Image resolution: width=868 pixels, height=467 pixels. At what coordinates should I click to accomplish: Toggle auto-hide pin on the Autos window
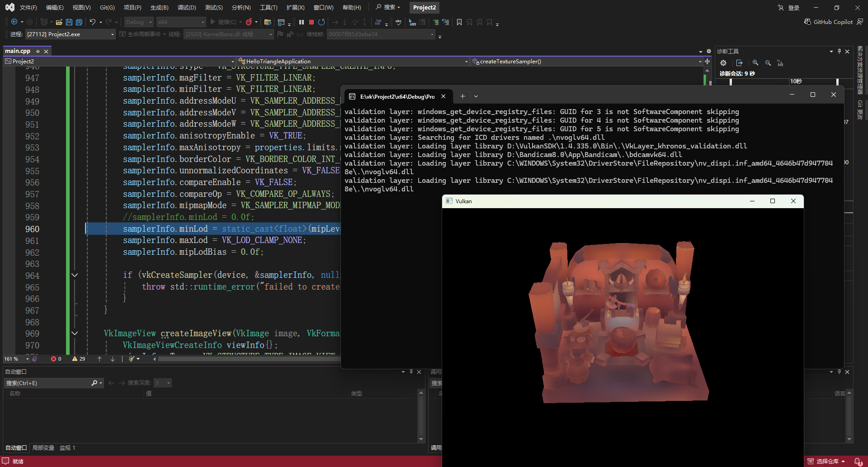(411, 372)
